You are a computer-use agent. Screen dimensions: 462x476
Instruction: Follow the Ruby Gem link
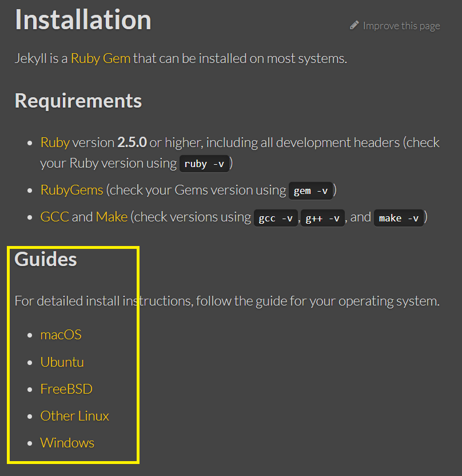(x=101, y=58)
